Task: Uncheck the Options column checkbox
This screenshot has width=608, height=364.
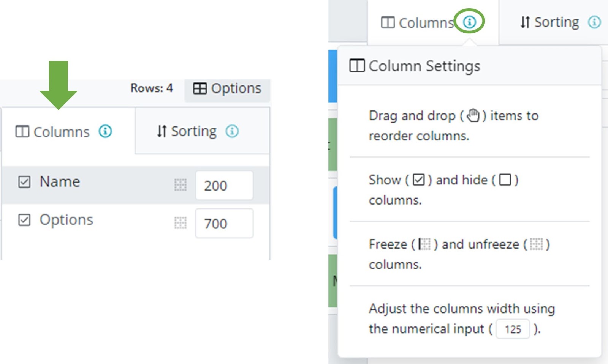Action: 24,220
